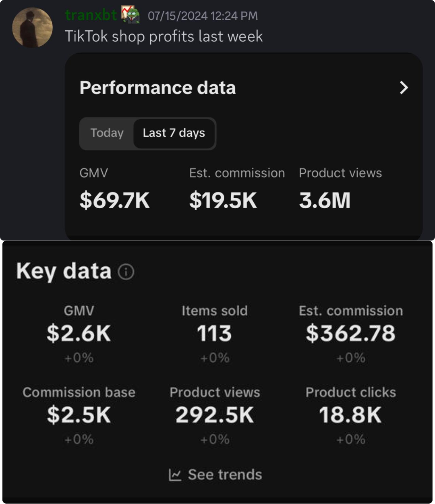Click the pepe emoji badge beside username
Viewport: 435px width, 504px height.
coord(130,15)
